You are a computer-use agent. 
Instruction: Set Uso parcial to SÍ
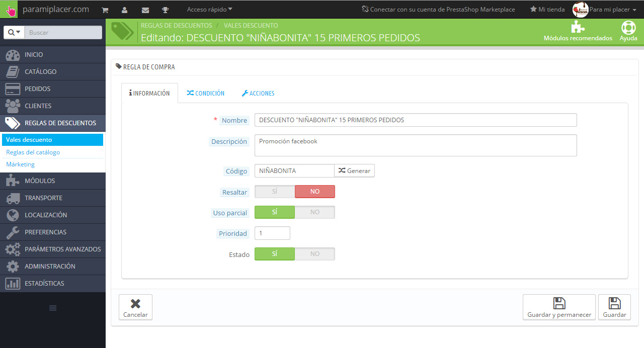coord(275,212)
